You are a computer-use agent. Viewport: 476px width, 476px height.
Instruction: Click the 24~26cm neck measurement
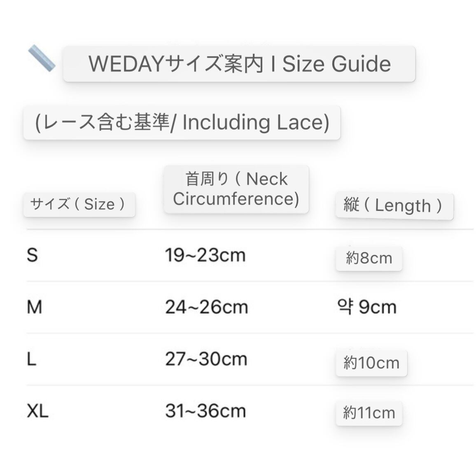(x=206, y=307)
